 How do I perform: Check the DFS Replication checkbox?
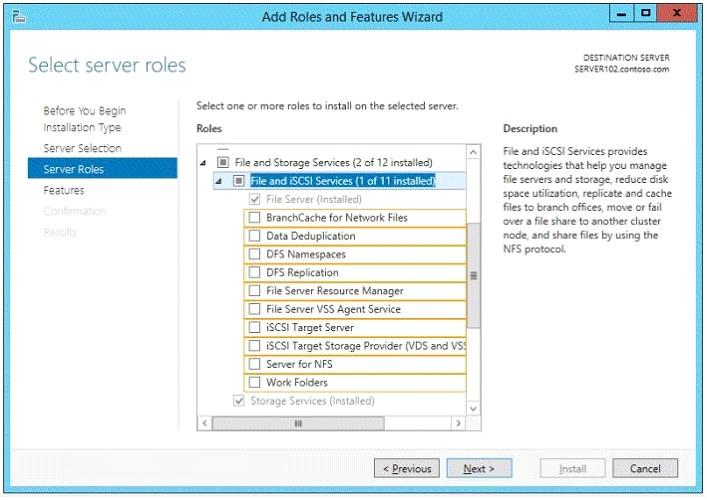click(254, 272)
